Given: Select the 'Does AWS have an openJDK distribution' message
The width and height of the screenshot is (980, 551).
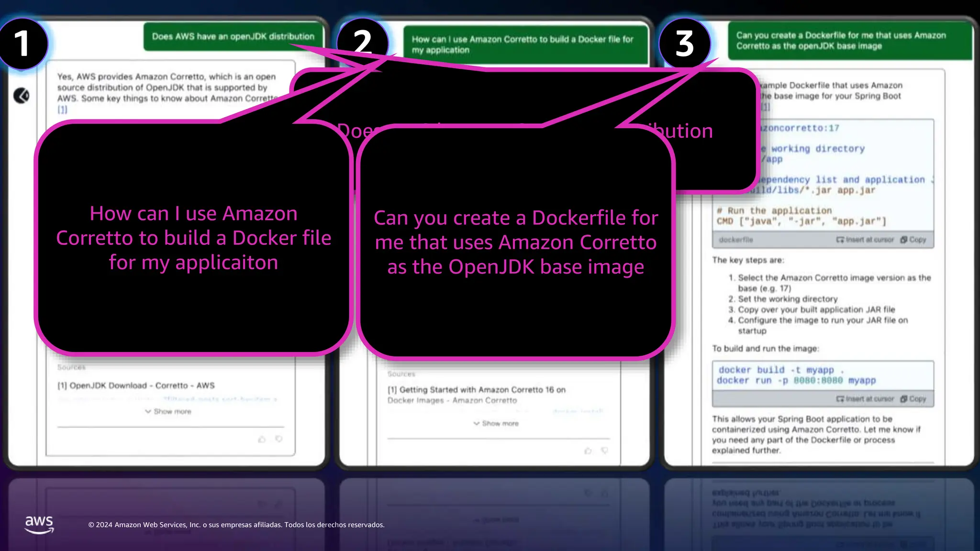Looking at the screenshot, I should click(x=233, y=36).
